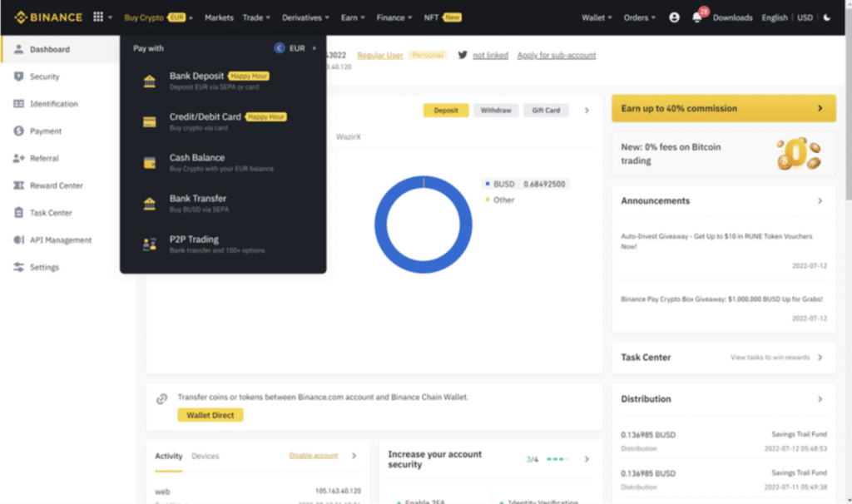This screenshot has width=852, height=504.
Task: Expand the Earn menu
Action: tap(353, 17)
